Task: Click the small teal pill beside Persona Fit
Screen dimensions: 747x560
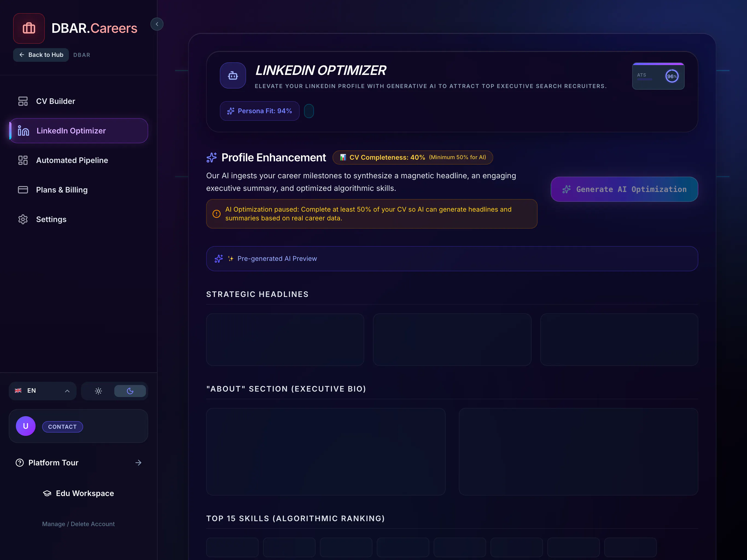Action: [309, 111]
